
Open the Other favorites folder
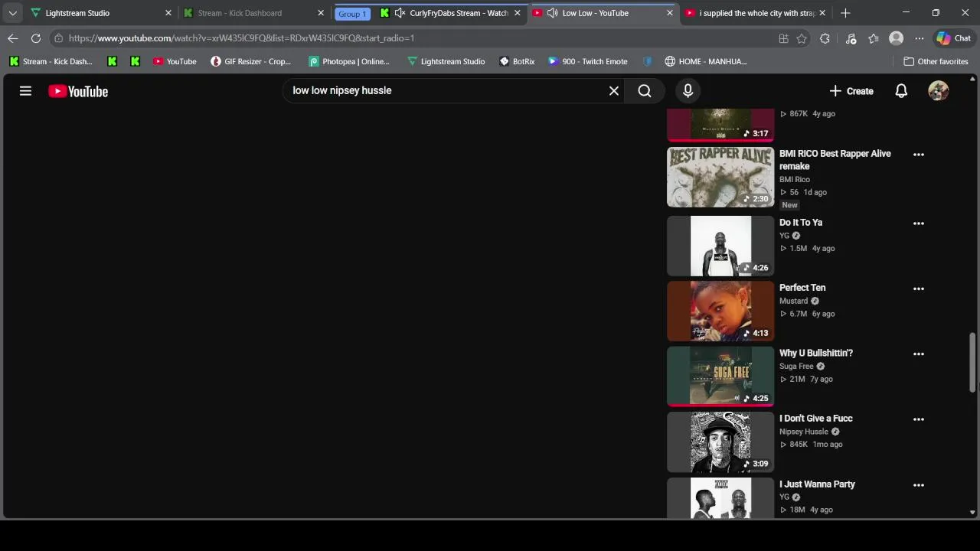936,61
